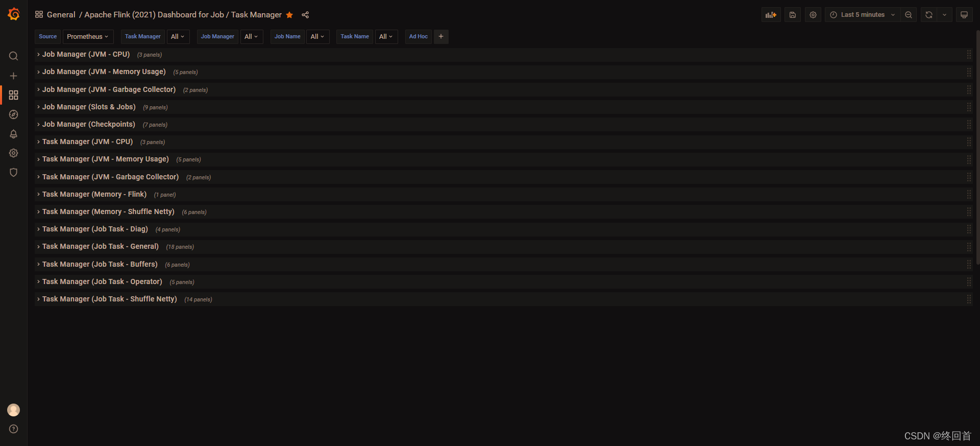Open the Last 5 minutes time picker

click(863, 15)
